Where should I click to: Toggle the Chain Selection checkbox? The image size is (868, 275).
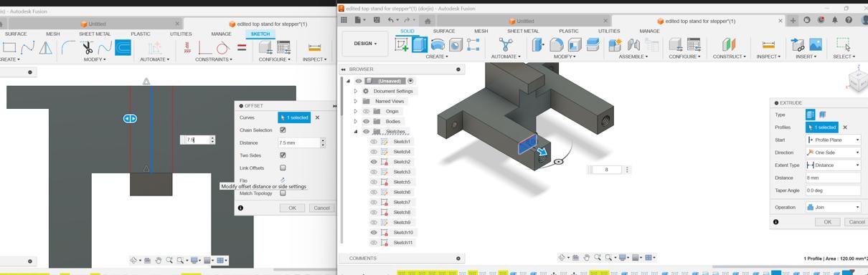pyautogui.click(x=283, y=130)
